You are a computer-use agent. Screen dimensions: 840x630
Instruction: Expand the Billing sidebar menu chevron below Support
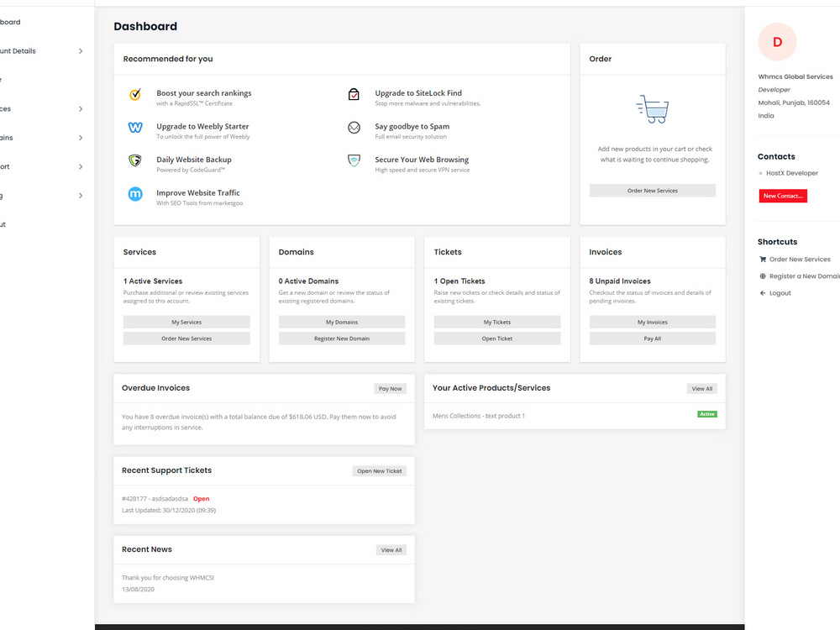81,196
